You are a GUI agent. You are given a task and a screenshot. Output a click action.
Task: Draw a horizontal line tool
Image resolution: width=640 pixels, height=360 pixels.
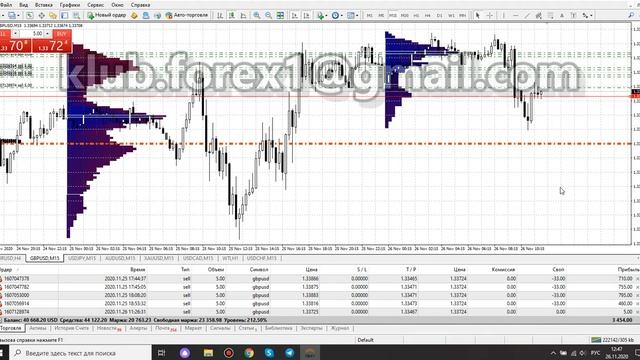(516, 15)
